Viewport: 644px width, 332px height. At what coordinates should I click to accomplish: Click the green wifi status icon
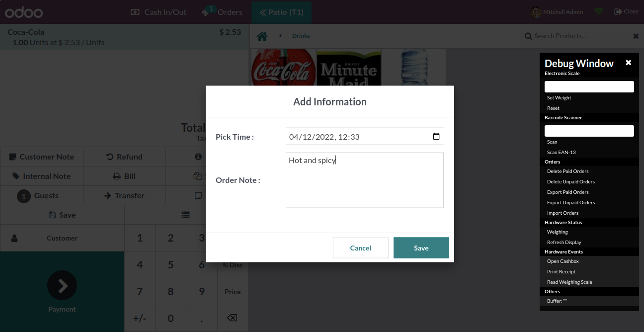tap(599, 11)
